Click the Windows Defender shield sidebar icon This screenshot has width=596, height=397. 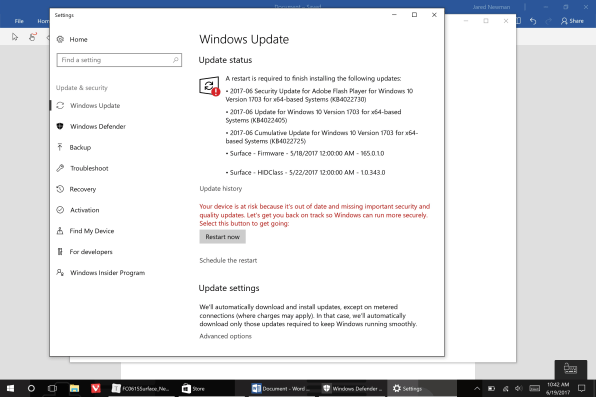(60, 126)
